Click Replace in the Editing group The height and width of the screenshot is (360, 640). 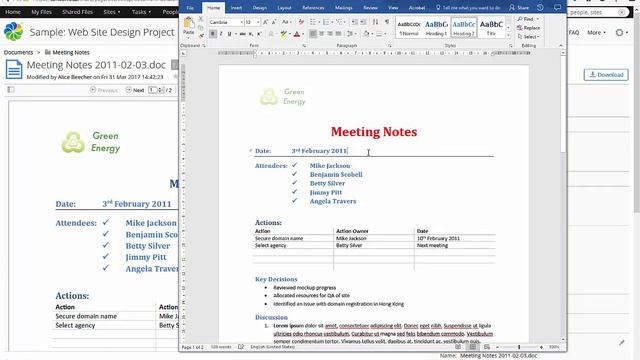click(x=529, y=28)
